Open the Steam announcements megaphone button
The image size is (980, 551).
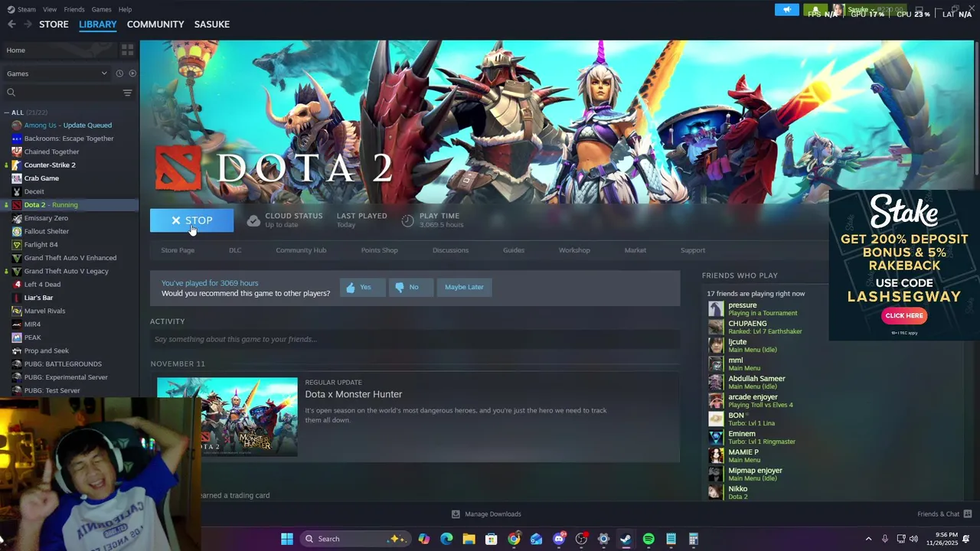(x=786, y=10)
